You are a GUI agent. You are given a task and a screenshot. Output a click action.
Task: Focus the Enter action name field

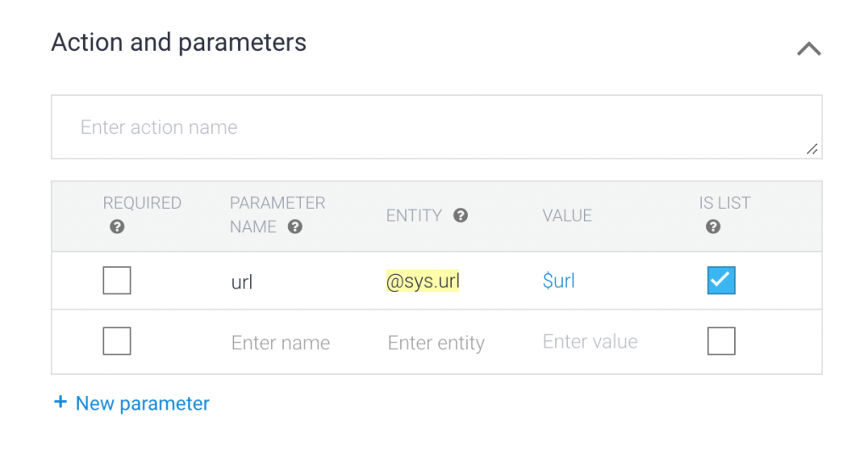pyautogui.click(x=437, y=127)
